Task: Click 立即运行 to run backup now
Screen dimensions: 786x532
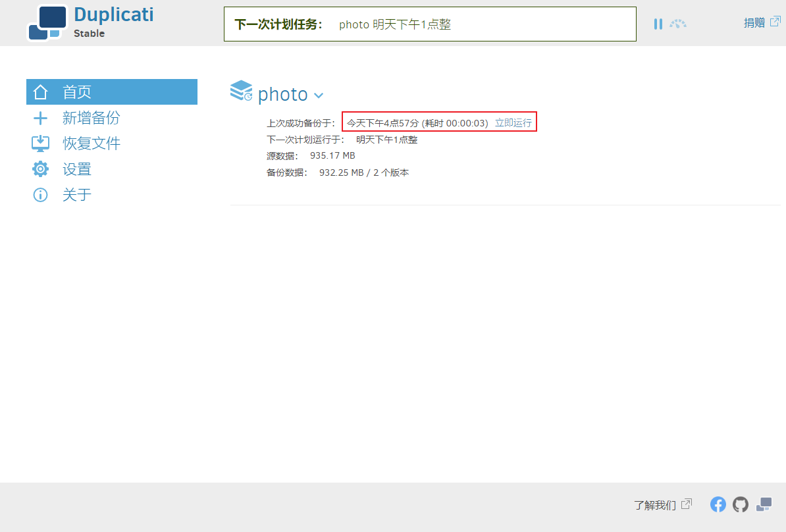Action: [513, 123]
